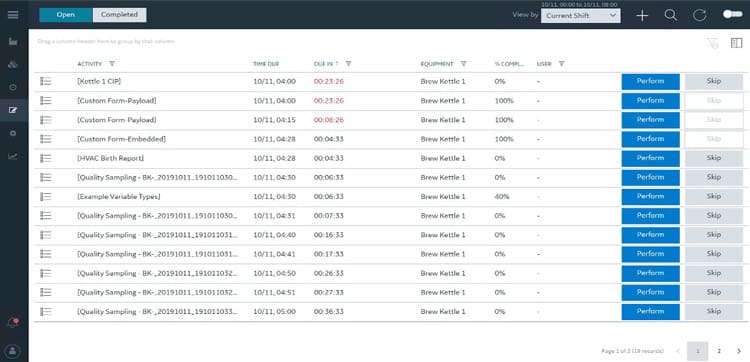The image size is (750, 362).
Task: Select the edit activities sidebar icon
Action: (13, 110)
